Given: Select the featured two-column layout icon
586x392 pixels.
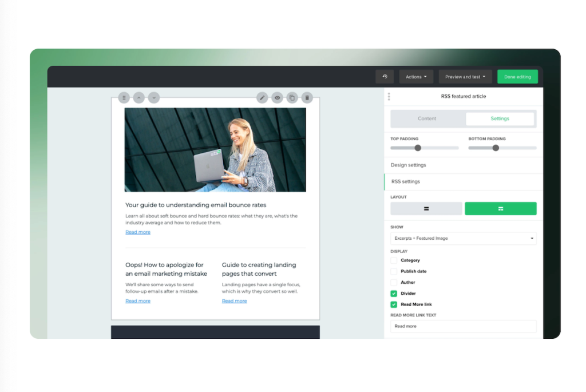Looking at the screenshot, I should (x=500, y=208).
